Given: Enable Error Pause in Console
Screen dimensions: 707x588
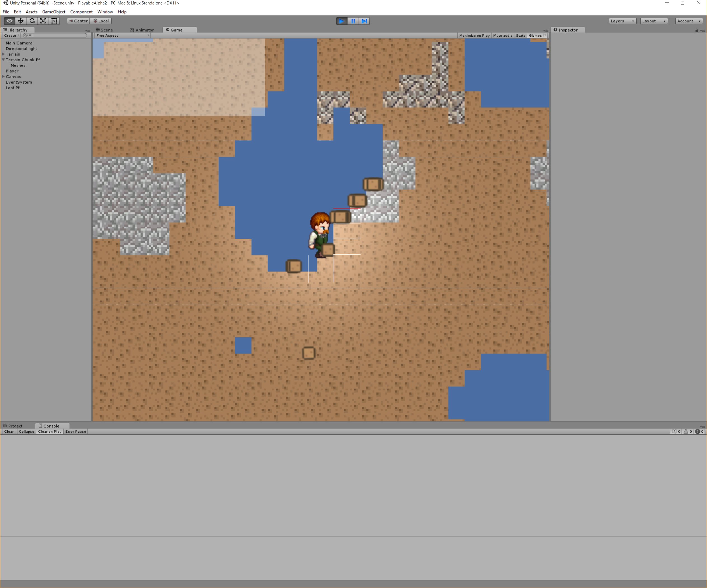Looking at the screenshot, I should tap(75, 432).
